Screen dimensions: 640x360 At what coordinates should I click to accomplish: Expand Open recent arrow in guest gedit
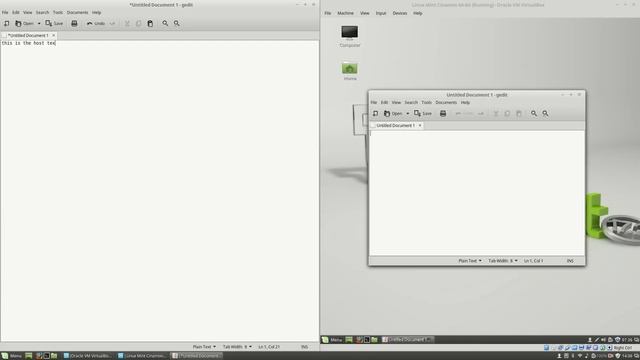[407, 113]
